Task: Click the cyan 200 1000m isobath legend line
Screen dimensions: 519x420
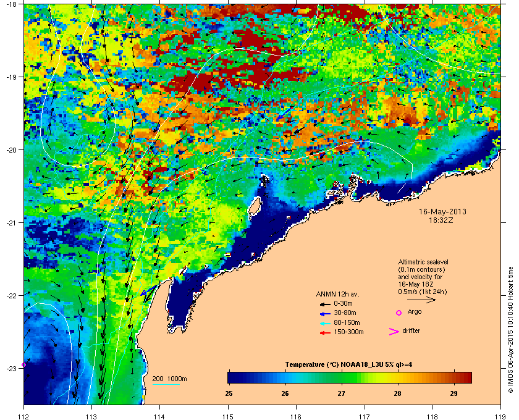Action: (x=166, y=385)
